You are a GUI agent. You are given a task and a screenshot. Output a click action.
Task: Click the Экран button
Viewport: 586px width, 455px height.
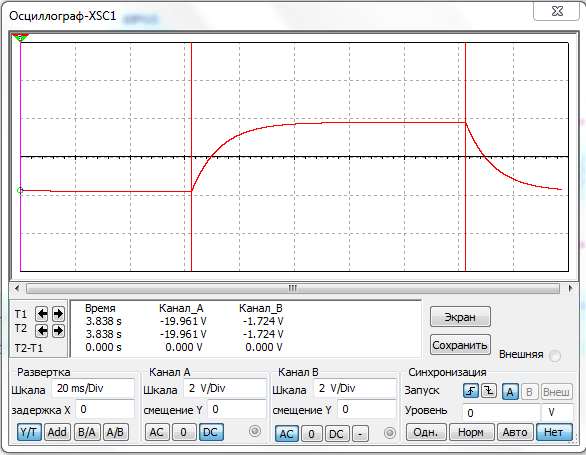[x=460, y=317]
